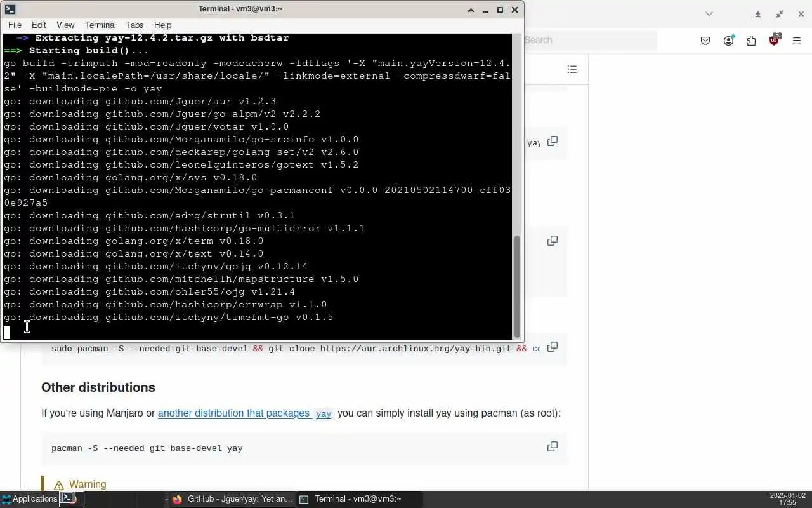Click the 'downloading golang.org/x/sys v0.18.0' line
Screen dimensions: 812x508
tap(131, 178)
